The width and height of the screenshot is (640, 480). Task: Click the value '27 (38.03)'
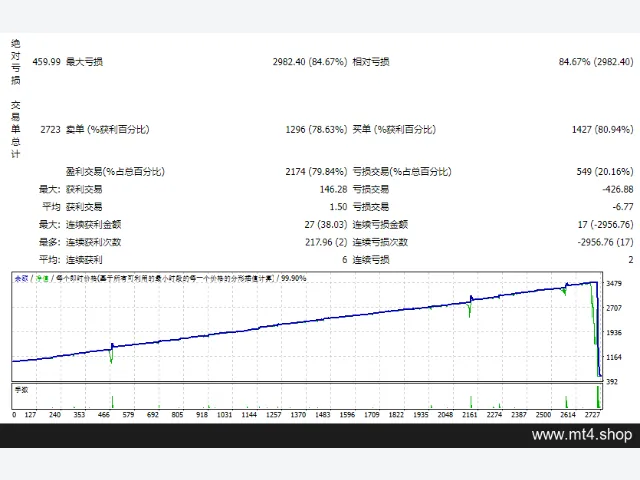tap(326, 224)
